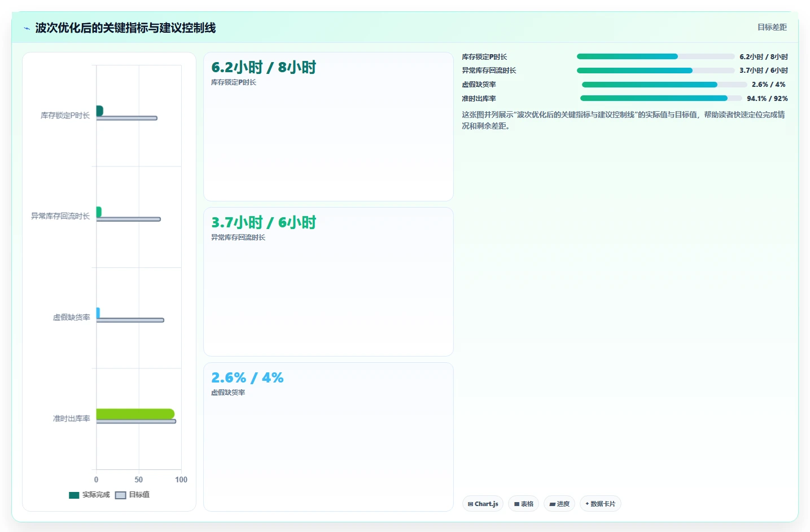This screenshot has height=532, width=810.
Task: Click the 94.1% / 92% value text
Action: click(767, 99)
